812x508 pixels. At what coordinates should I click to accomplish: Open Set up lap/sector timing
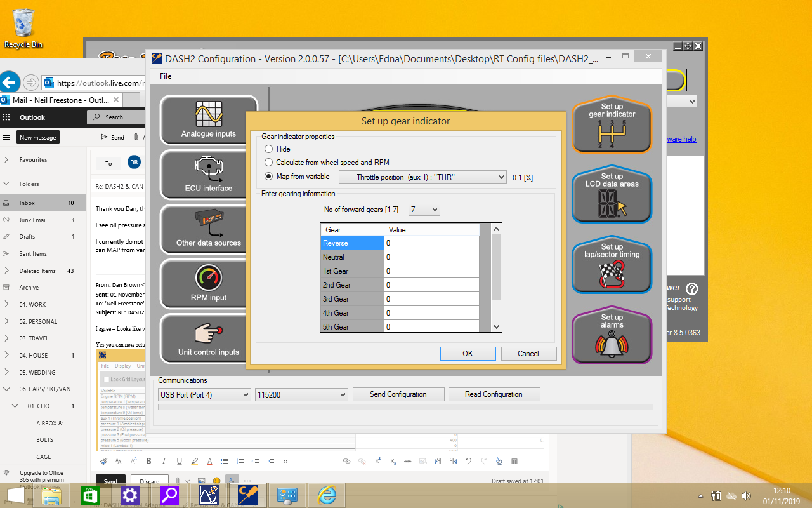pyautogui.click(x=612, y=267)
